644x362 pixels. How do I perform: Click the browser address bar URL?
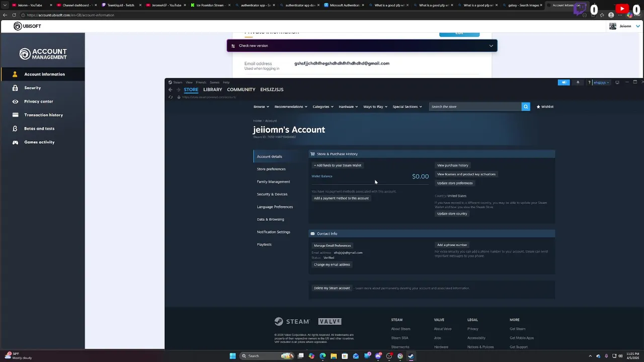(70, 15)
